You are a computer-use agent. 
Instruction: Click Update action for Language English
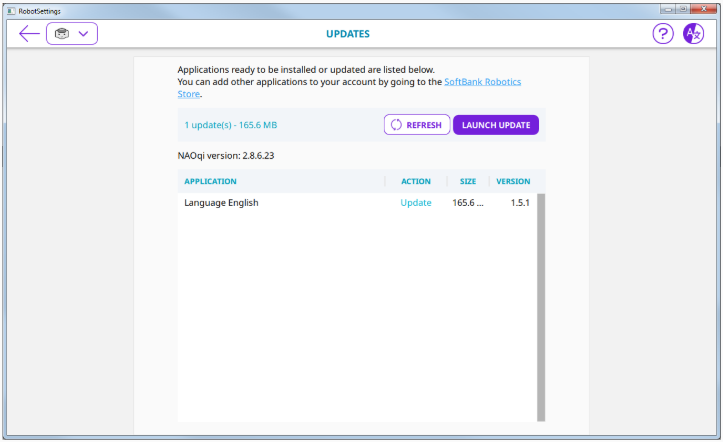[416, 203]
